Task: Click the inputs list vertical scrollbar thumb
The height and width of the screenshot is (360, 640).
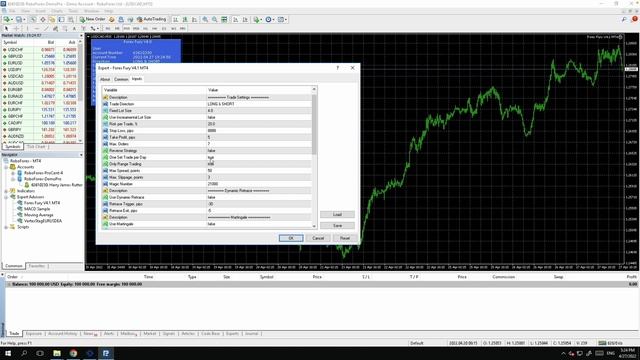Action: point(314,124)
